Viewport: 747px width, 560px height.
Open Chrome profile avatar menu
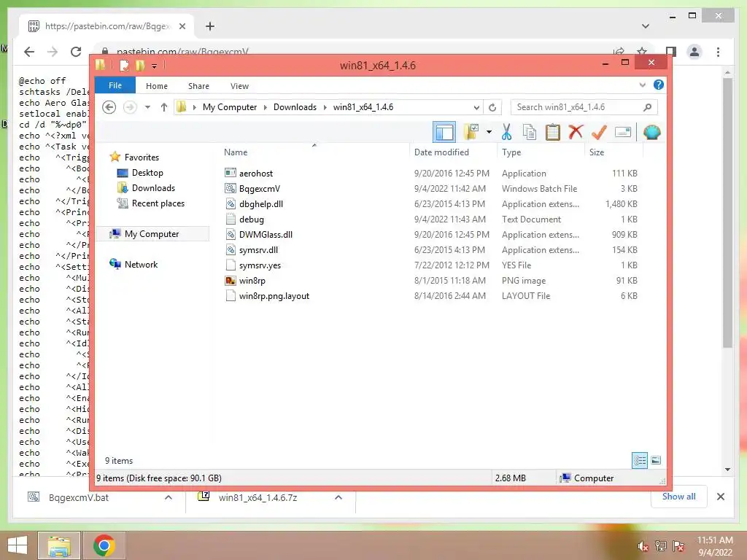(x=694, y=52)
